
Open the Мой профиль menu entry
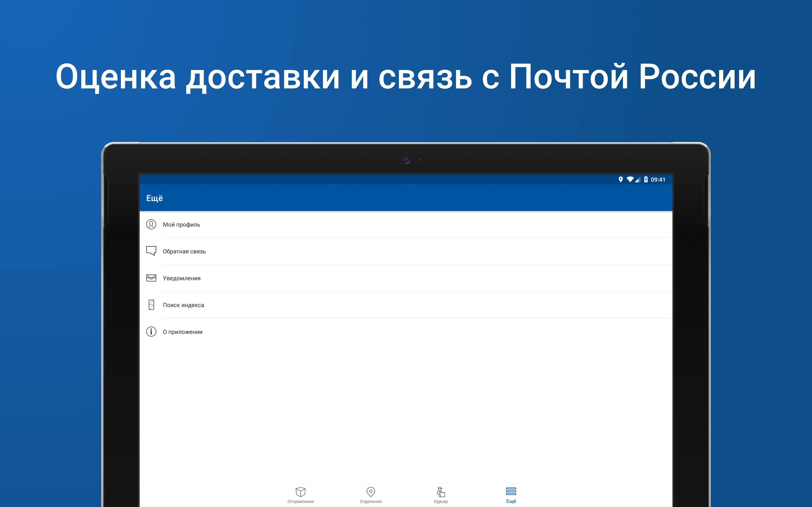(x=406, y=224)
